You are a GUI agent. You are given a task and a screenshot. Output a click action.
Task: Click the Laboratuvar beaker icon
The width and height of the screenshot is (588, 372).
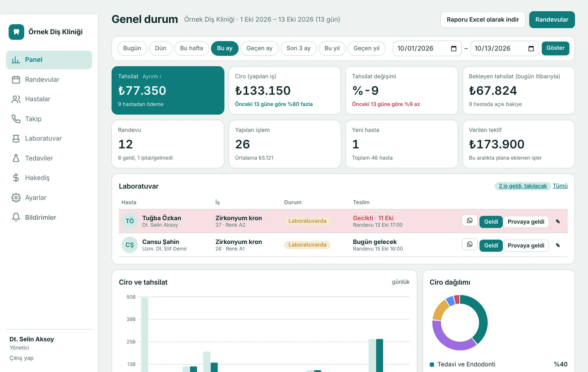(x=16, y=138)
